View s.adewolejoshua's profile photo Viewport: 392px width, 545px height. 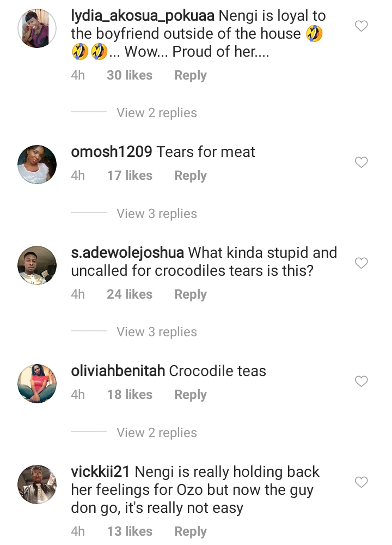pyautogui.click(x=38, y=265)
